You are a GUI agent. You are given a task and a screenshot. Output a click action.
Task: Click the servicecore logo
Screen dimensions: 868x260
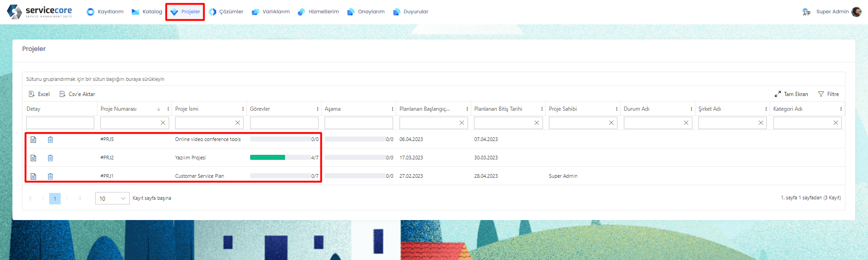pos(40,12)
